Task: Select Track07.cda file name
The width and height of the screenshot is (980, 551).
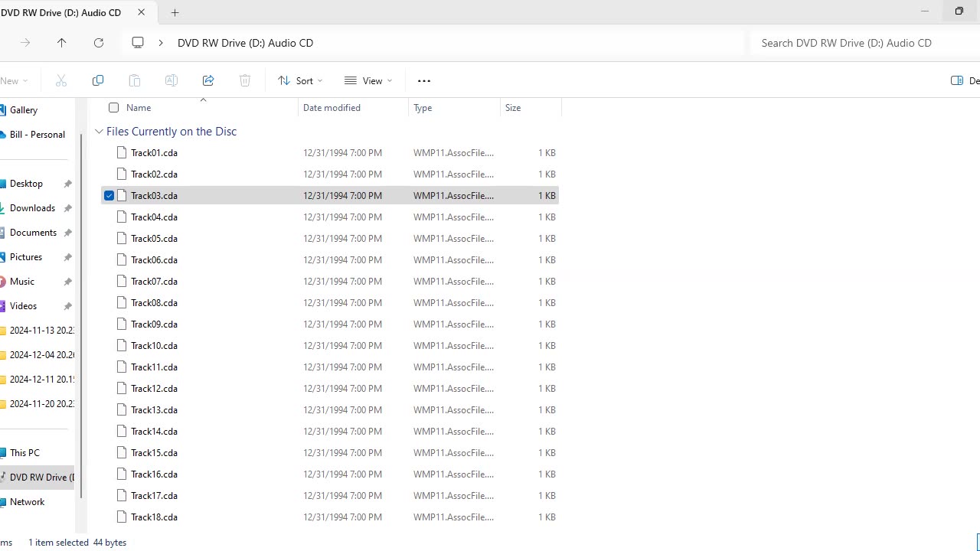Action: (154, 282)
